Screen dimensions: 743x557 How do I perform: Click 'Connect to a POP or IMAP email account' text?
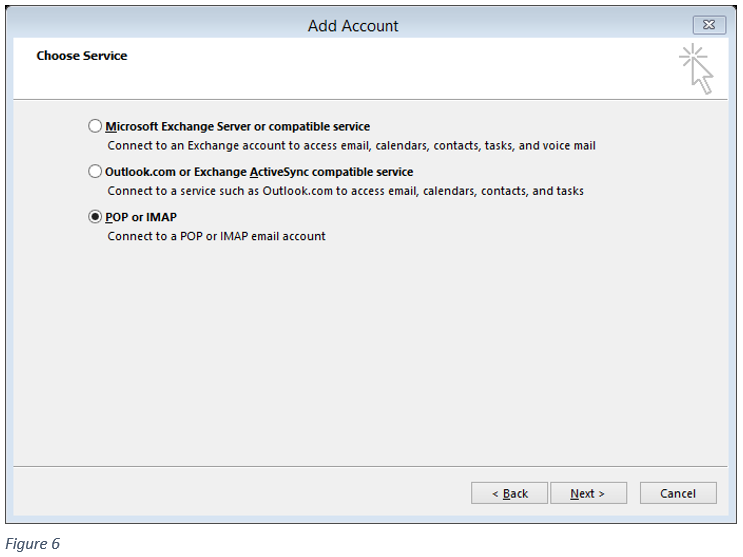(x=217, y=236)
